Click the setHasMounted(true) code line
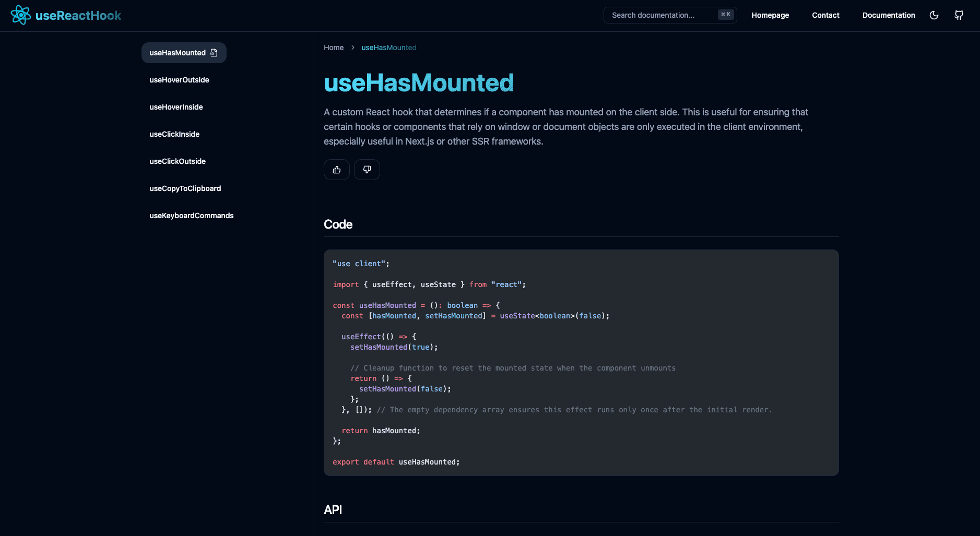The height and width of the screenshot is (536, 980). (x=394, y=347)
